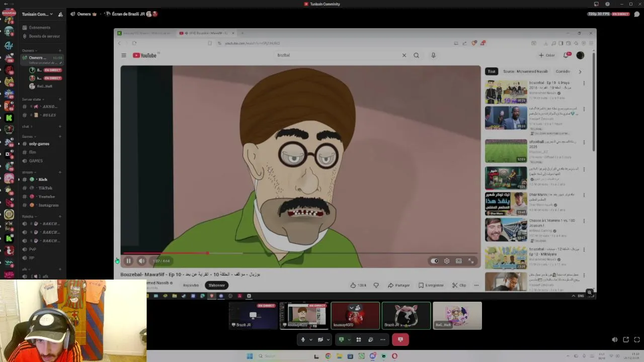The image size is (644, 362).
Task: Open camera options arrow
Action: click(x=328, y=339)
